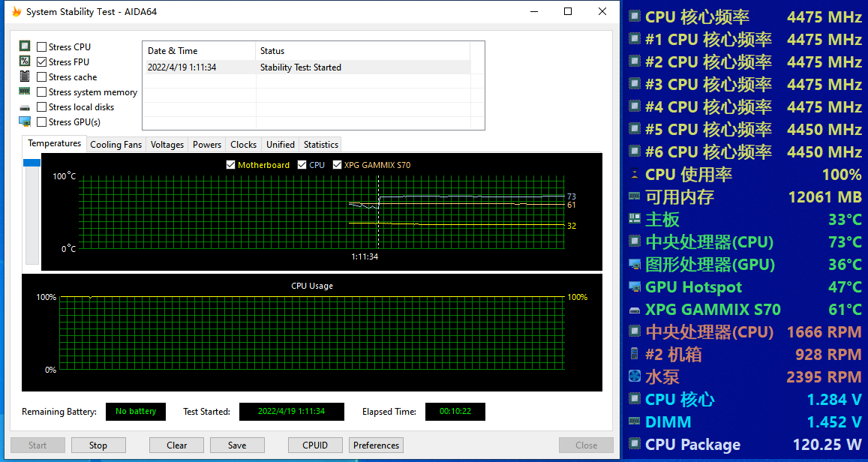Click the memory stick icon beside Stress system memory
Viewport: 868px width, 462px height.
(25, 91)
